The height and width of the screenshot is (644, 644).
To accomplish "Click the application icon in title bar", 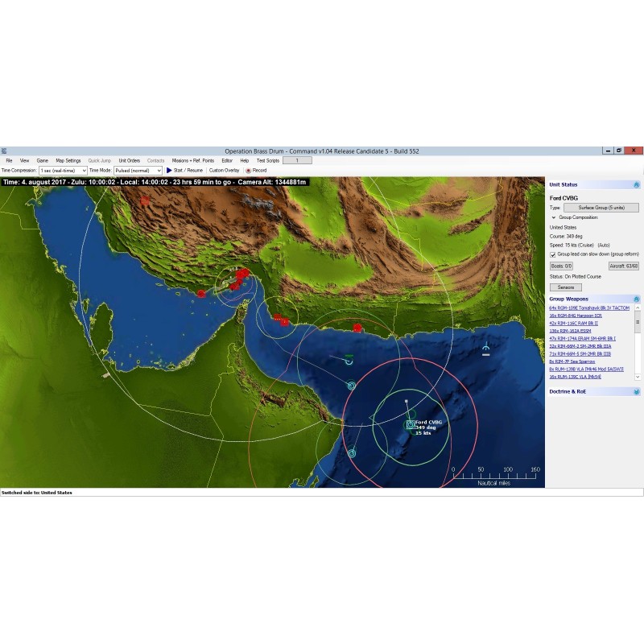I will click(4, 151).
